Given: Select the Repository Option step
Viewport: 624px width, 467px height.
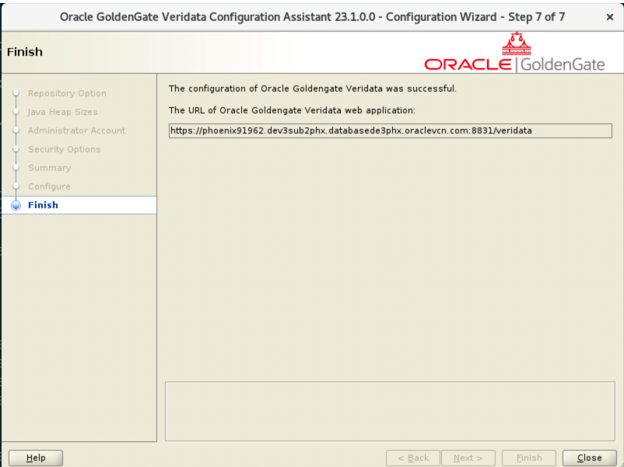Looking at the screenshot, I should point(67,93).
